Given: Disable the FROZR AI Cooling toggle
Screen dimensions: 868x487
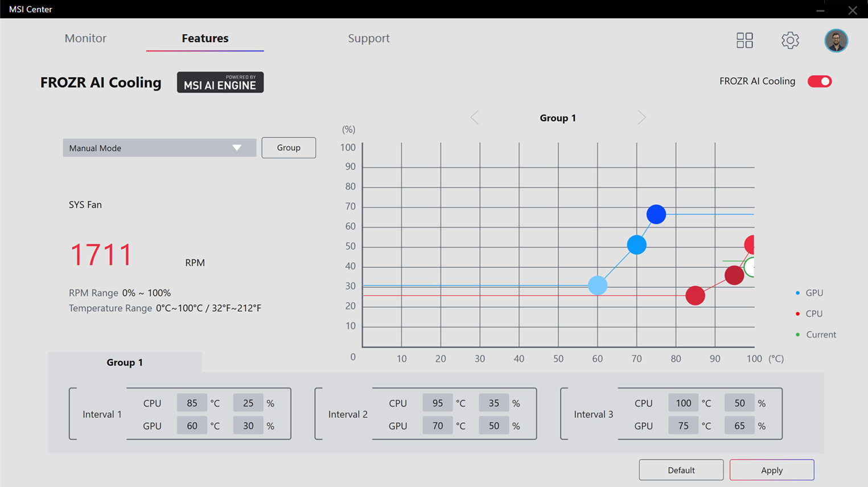Looking at the screenshot, I should click(x=819, y=81).
